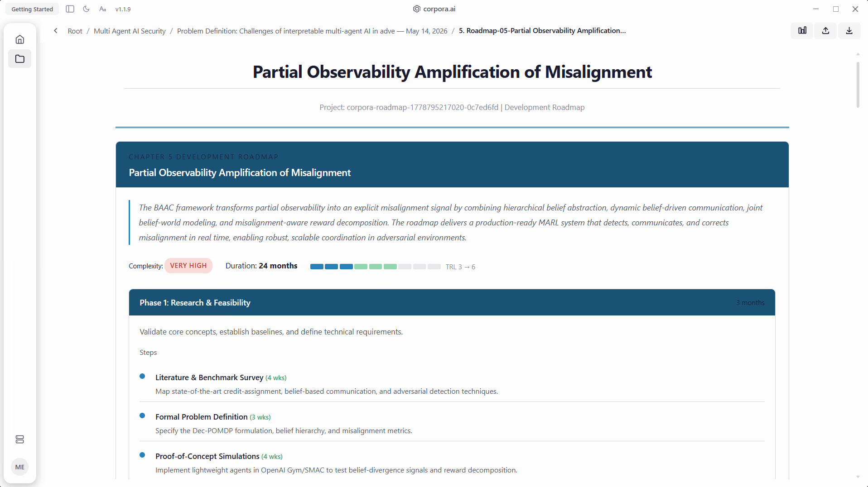Toggle the sidebar panel icon
Viewport: 868px width, 487px height.
click(x=70, y=9)
